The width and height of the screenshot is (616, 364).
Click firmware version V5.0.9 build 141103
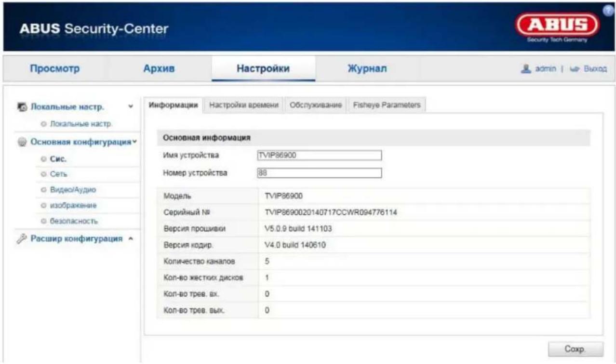[298, 228]
